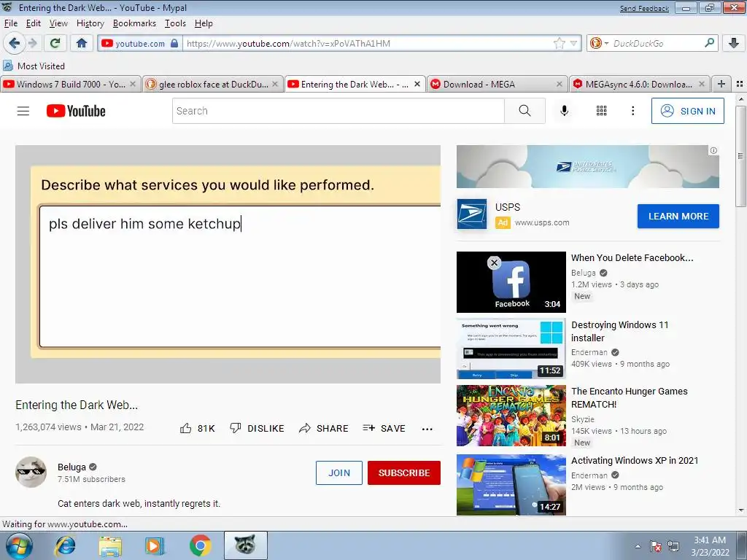Switch to glee roblox face DuckDuckGo tab
Screen dimensions: 747x560
pyautogui.click(x=212, y=84)
